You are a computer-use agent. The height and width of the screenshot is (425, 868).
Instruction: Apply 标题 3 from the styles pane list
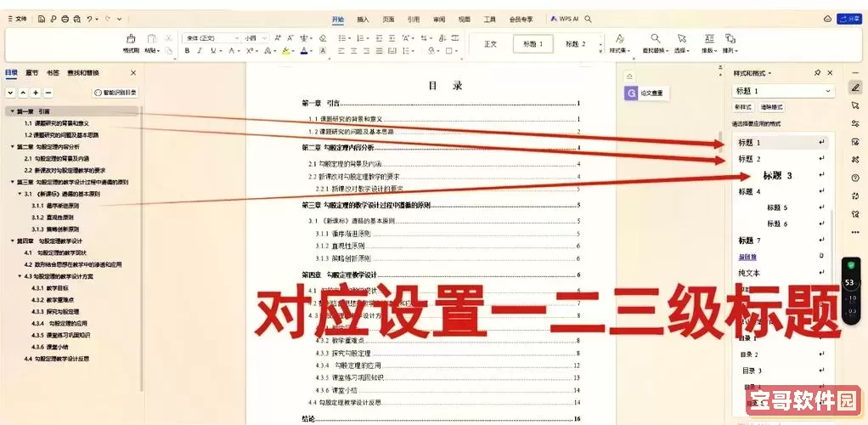click(x=780, y=176)
